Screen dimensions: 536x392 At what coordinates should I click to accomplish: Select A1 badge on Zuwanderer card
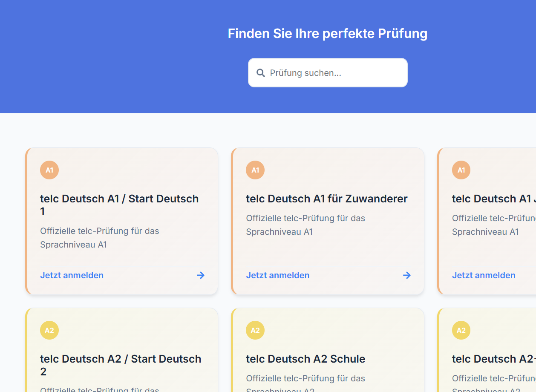[255, 170]
